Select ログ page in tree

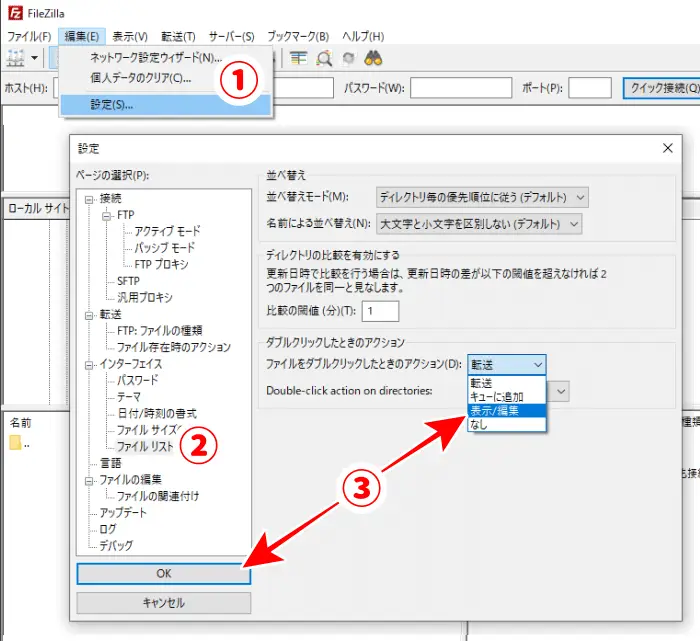coord(108,529)
